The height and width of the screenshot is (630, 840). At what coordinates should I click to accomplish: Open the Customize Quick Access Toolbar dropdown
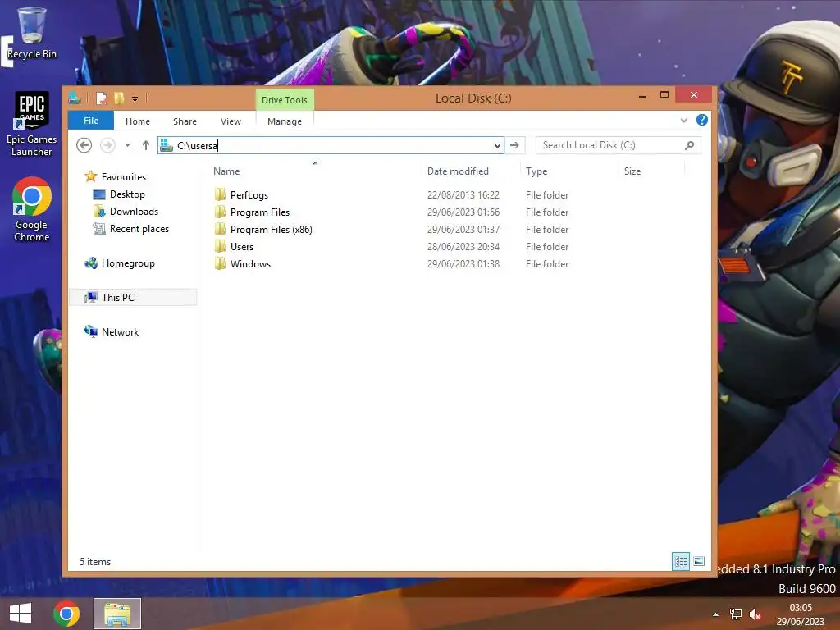(x=135, y=99)
